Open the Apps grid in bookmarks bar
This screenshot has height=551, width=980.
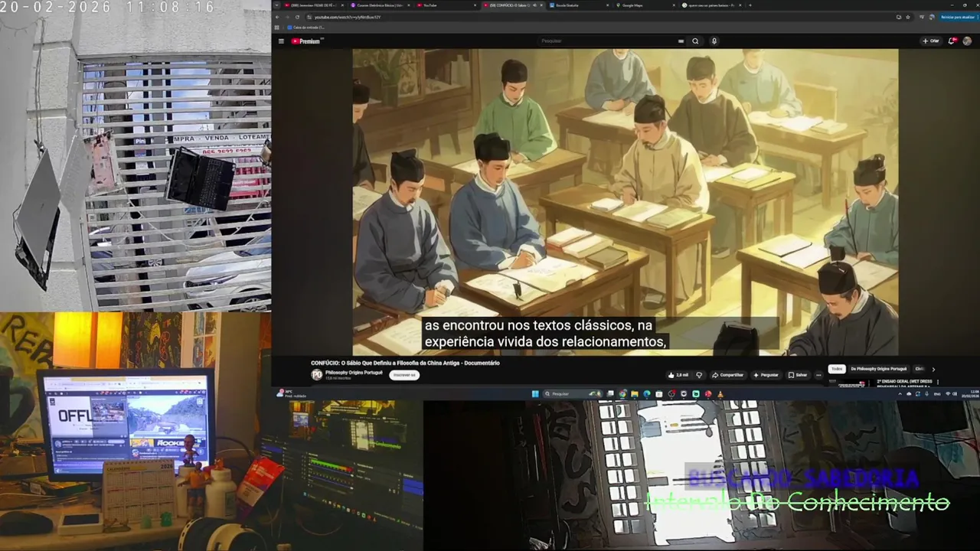tap(277, 28)
